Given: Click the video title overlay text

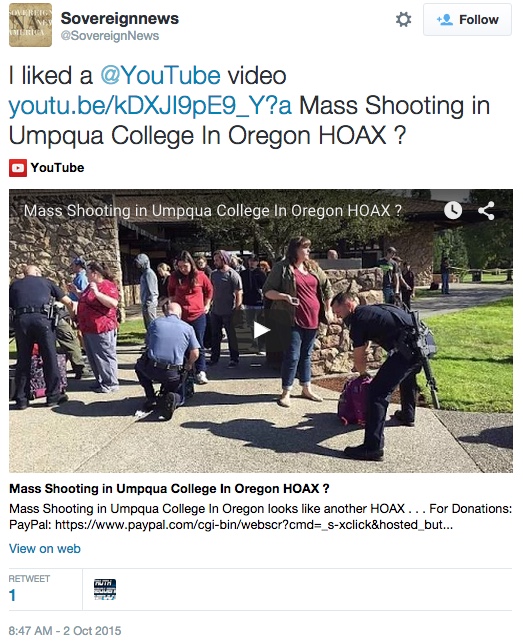Looking at the screenshot, I should (x=212, y=211).
